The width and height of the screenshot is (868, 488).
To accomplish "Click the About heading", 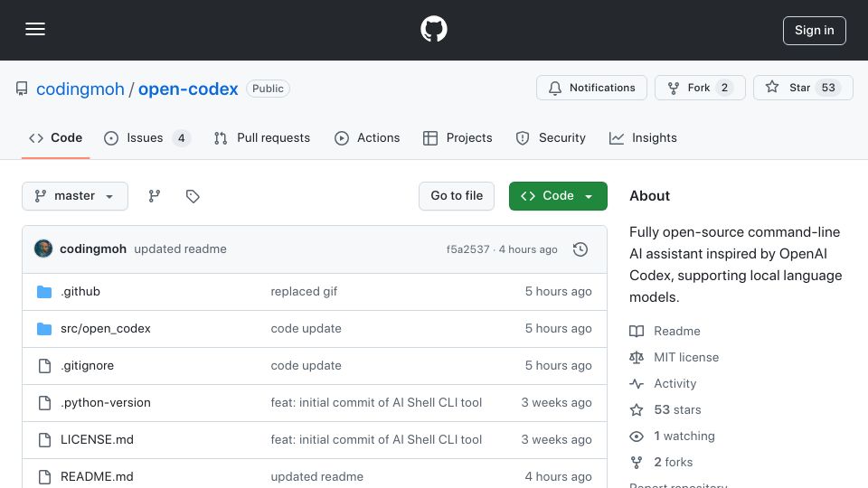I will 649,196.
